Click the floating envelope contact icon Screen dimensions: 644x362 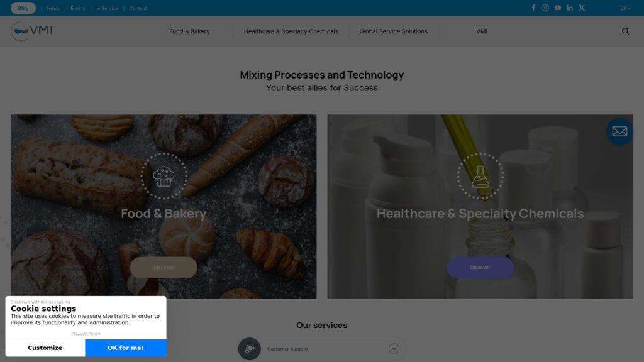[x=619, y=131]
